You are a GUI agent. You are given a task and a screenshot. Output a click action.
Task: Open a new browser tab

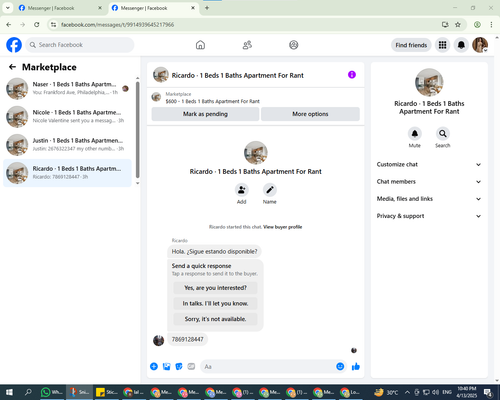point(207,8)
